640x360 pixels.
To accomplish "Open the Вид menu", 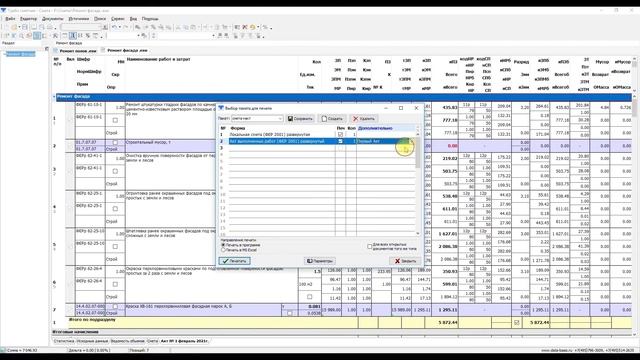I will click(133, 19).
